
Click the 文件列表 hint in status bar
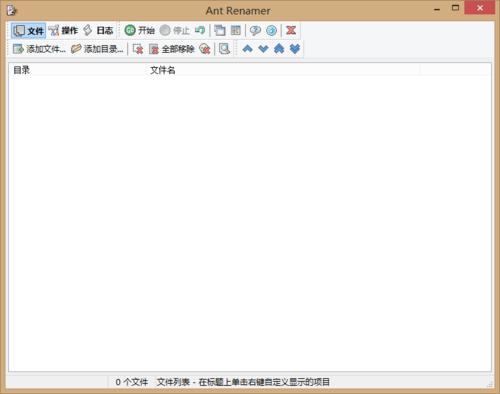pos(243,382)
